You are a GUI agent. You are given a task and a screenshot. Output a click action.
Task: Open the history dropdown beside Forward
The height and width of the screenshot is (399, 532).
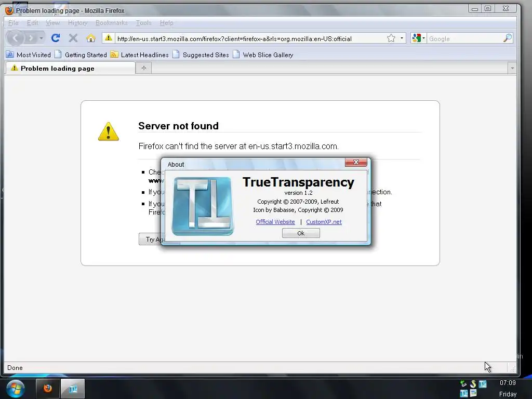(x=41, y=38)
